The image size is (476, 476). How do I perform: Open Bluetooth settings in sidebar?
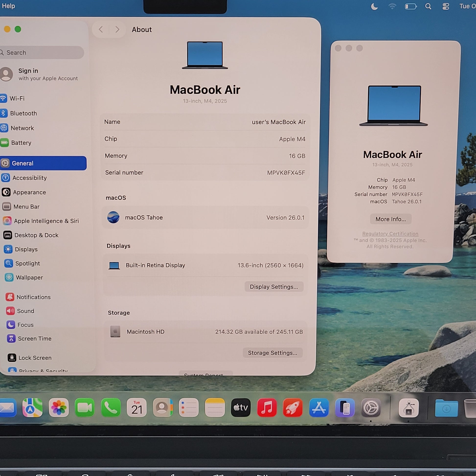pos(23,113)
